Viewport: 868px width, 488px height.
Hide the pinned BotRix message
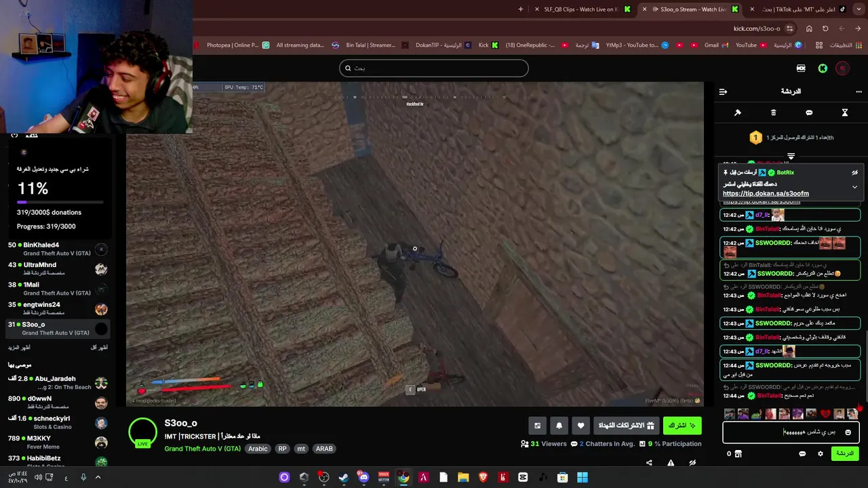coord(854,173)
